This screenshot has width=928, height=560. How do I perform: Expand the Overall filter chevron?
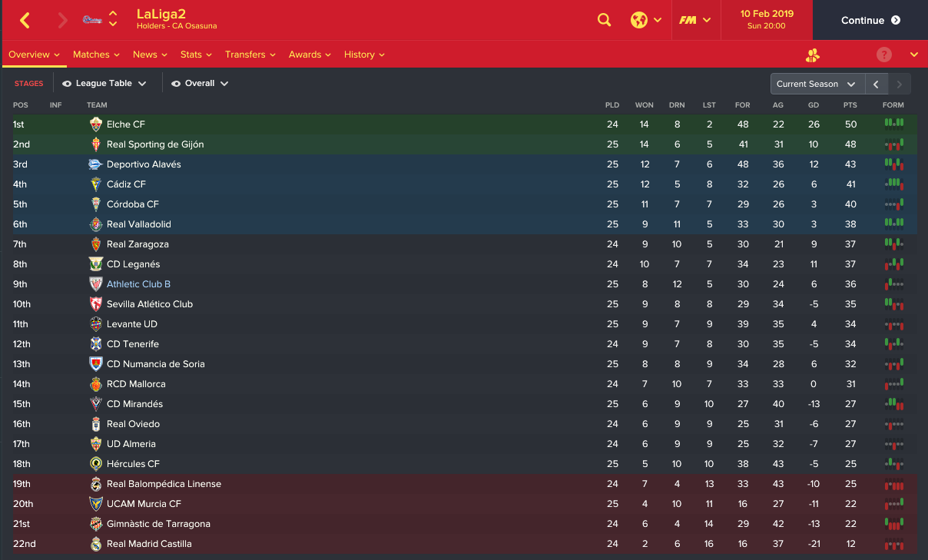[x=224, y=84]
